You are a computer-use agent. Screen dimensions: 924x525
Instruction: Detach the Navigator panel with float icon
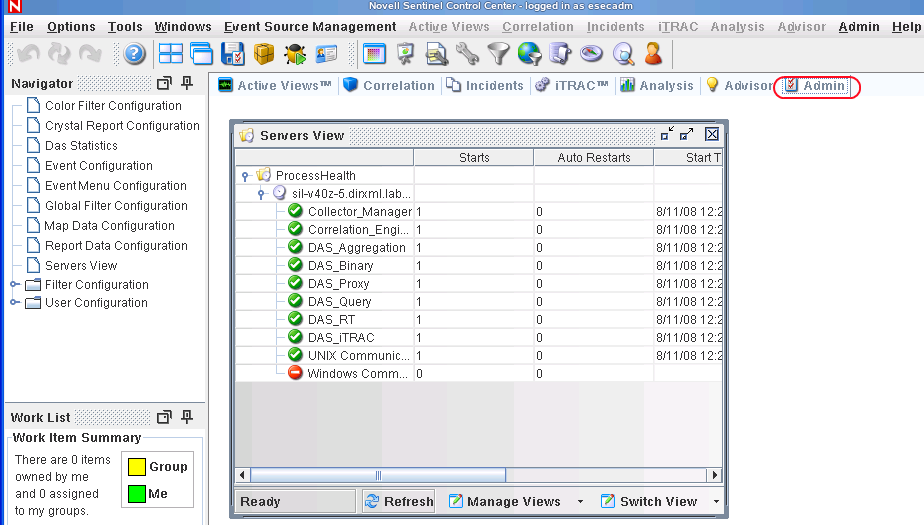coord(164,83)
